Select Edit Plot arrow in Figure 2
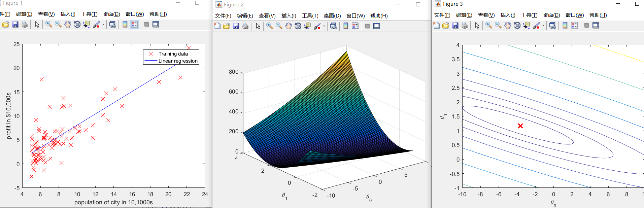This screenshot has width=644, height=208. [x=258, y=26]
